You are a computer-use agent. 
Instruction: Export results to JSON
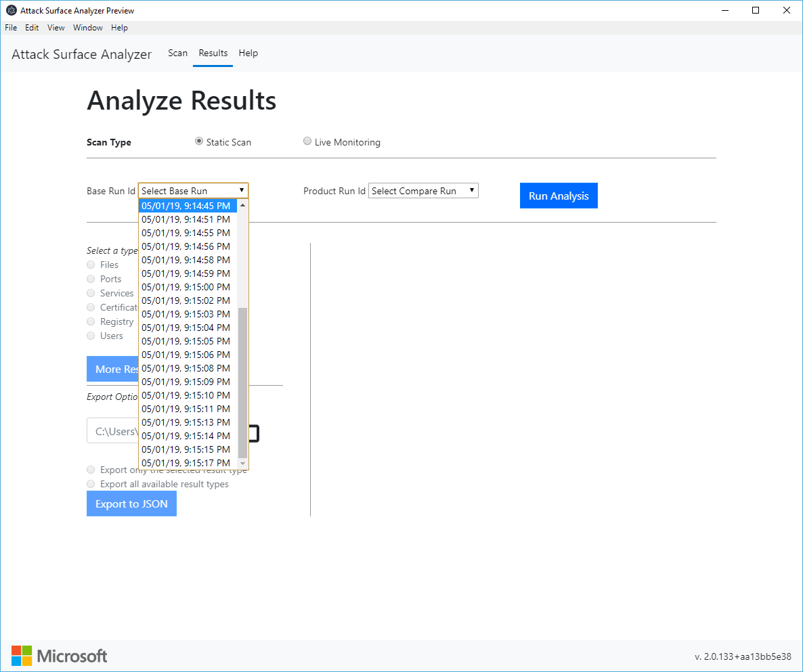pos(131,503)
